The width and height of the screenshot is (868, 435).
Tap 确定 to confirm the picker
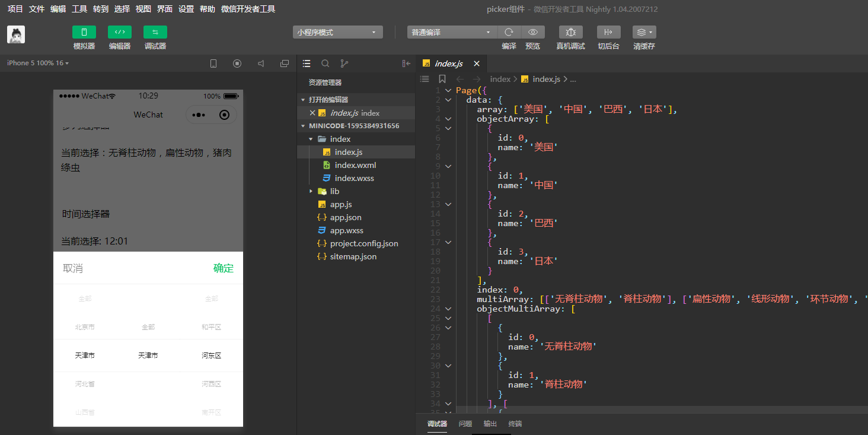(x=224, y=268)
